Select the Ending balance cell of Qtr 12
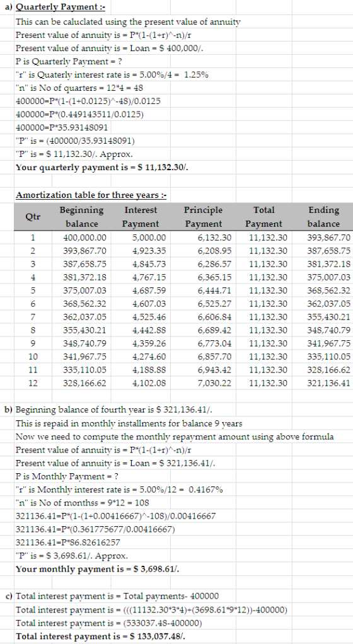Image resolution: width=353 pixels, height=644 pixels. pyautogui.click(x=329, y=383)
